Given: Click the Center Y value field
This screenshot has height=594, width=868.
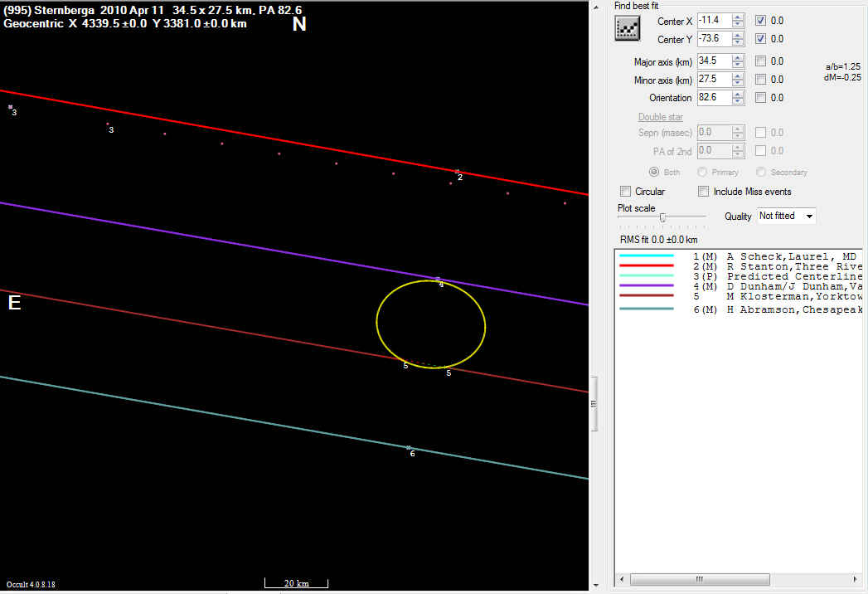Looking at the screenshot, I should pos(714,39).
